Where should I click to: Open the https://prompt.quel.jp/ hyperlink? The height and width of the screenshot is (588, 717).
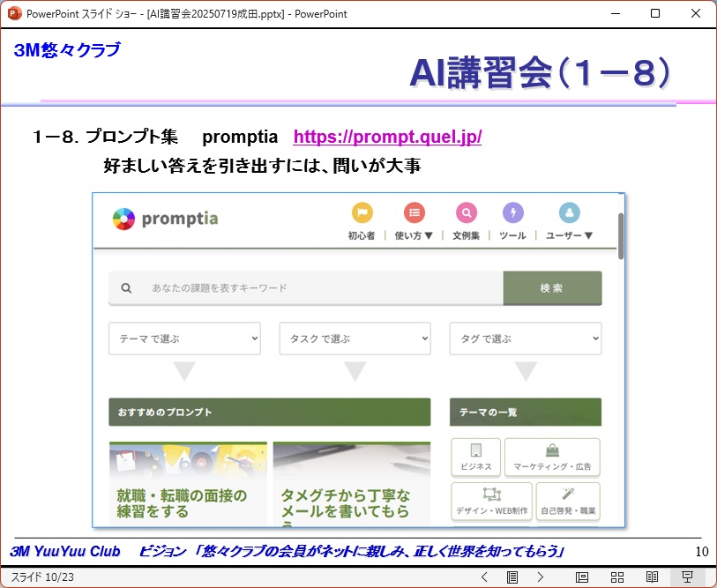coord(387,138)
